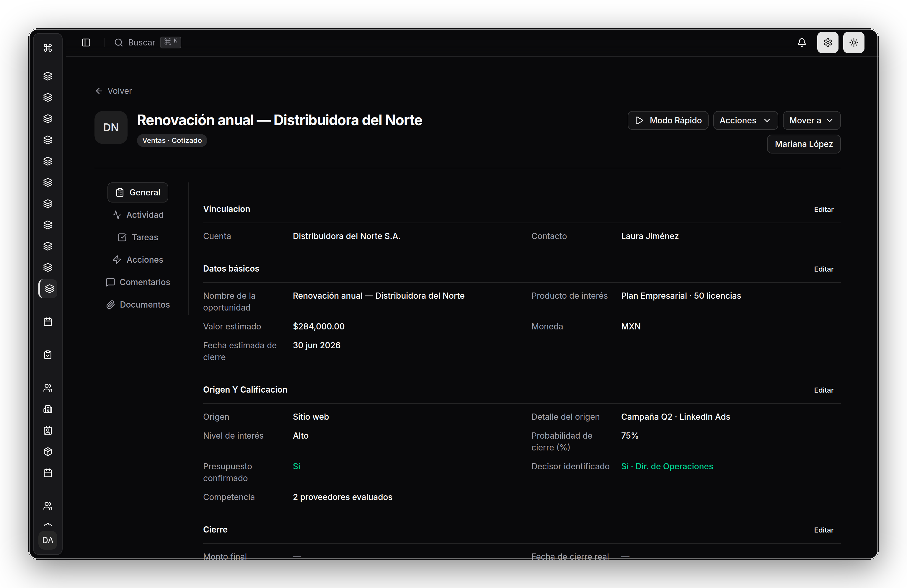The image size is (907, 588).
Task: Click the topmost layers icon below the logo
Action: pyautogui.click(x=48, y=76)
